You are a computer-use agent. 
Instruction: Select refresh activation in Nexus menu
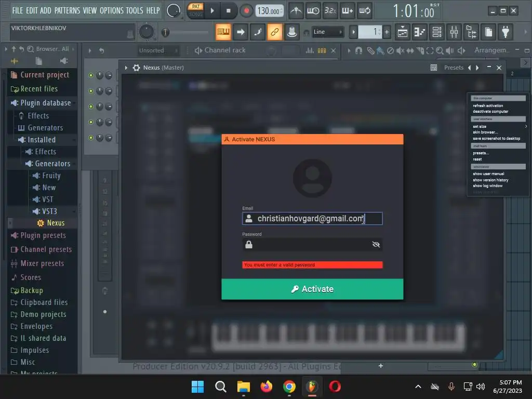point(487,106)
